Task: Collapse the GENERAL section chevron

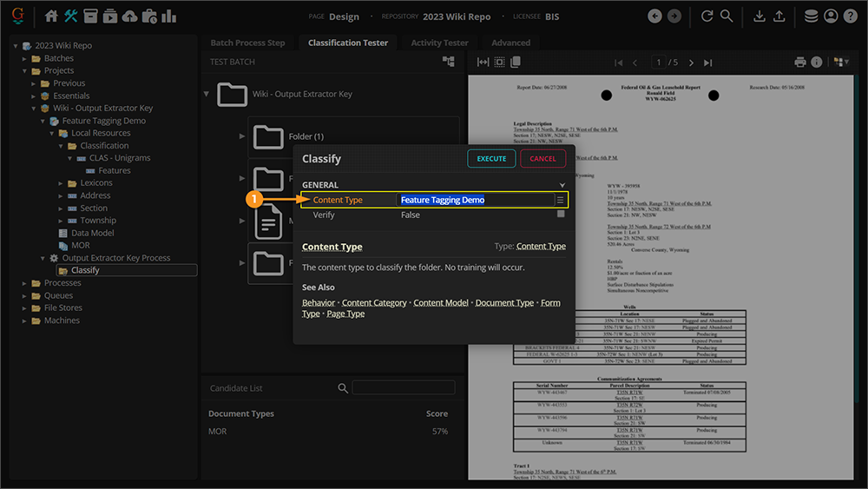Action: [x=562, y=185]
